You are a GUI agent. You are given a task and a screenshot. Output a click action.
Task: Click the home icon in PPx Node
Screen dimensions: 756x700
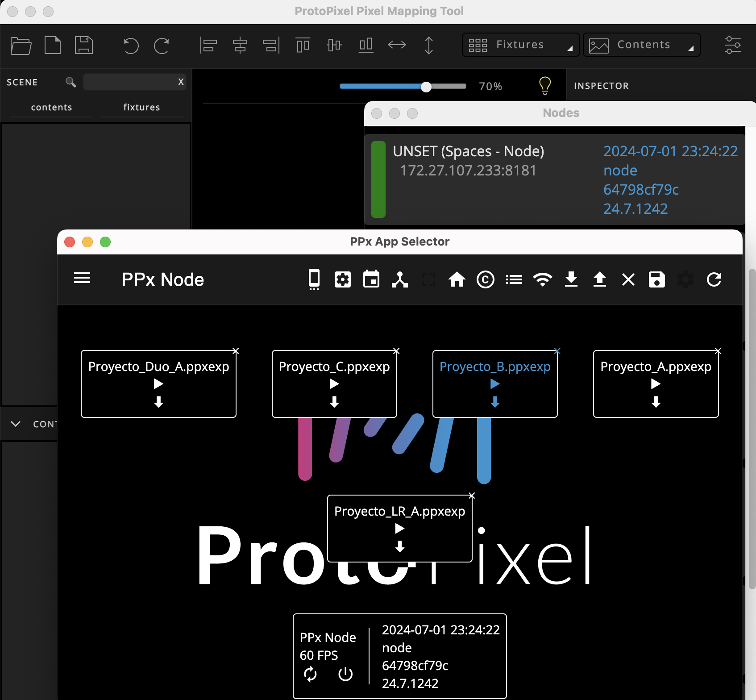pos(457,279)
